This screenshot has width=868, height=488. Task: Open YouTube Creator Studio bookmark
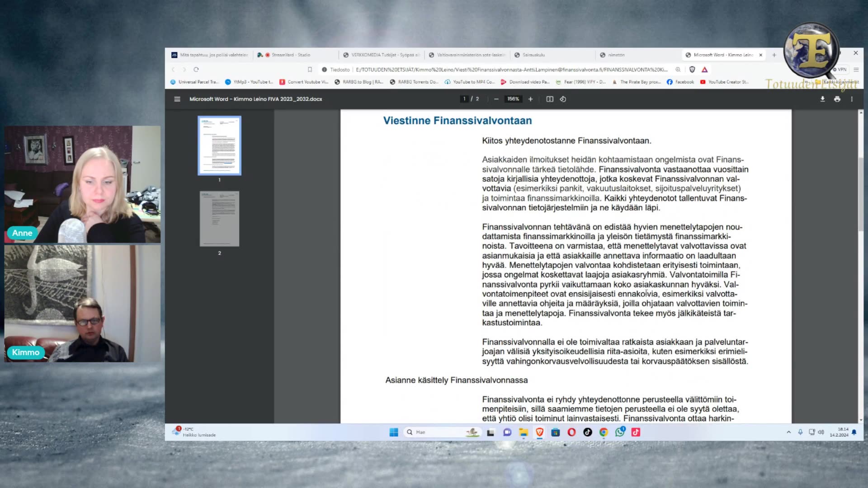click(x=724, y=82)
